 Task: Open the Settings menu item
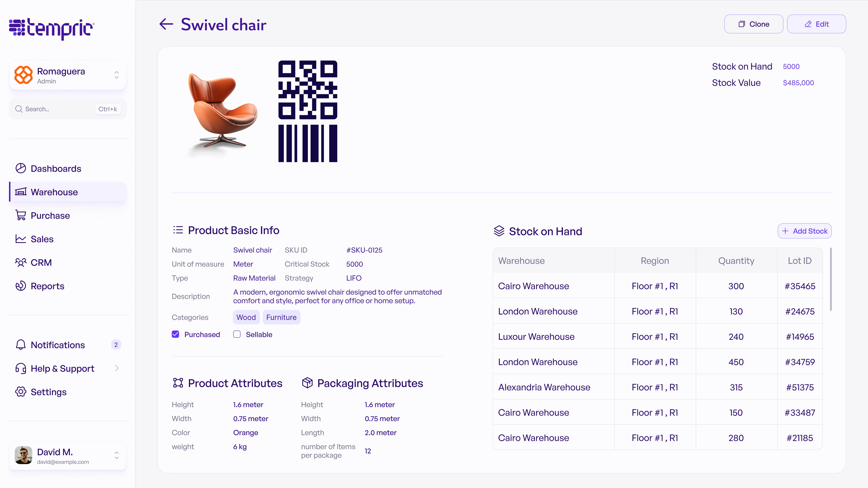click(x=68, y=392)
